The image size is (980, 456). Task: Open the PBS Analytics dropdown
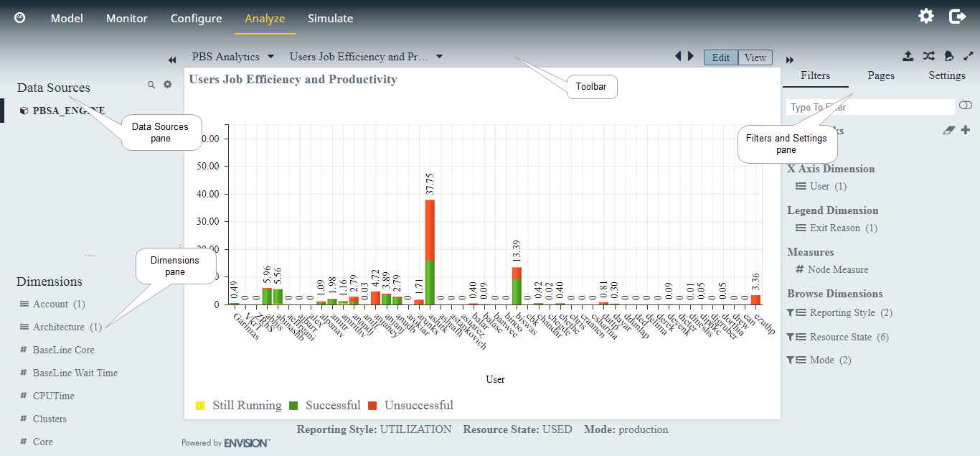click(233, 57)
